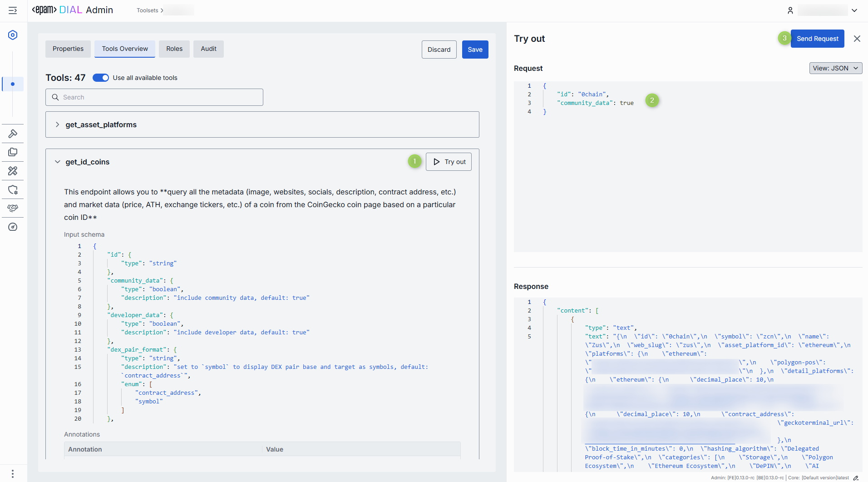868x482 pixels.
Task: Switch to the Properties tab
Action: (68, 49)
